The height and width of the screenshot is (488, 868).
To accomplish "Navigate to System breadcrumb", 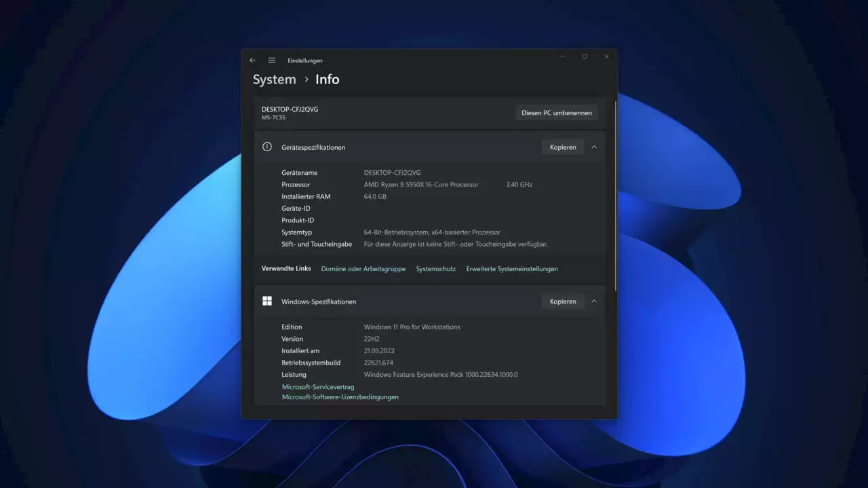I will point(275,79).
